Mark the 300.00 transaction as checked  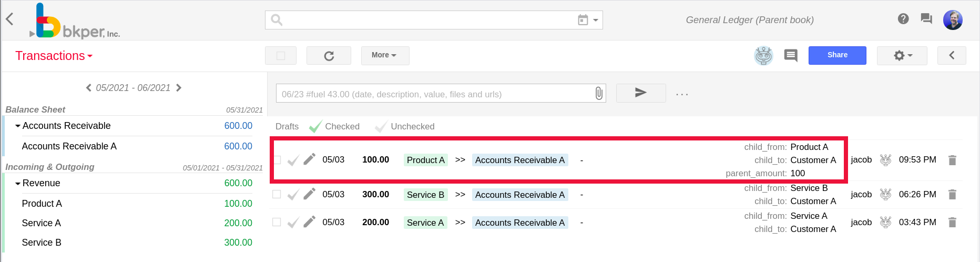(x=293, y=195)
